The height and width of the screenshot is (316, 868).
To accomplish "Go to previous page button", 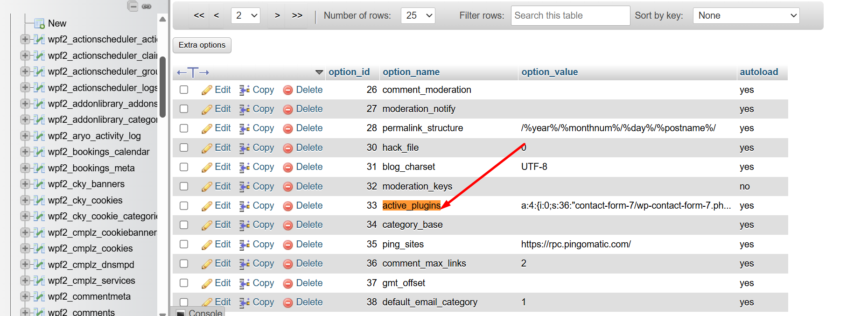I will 217,15.
